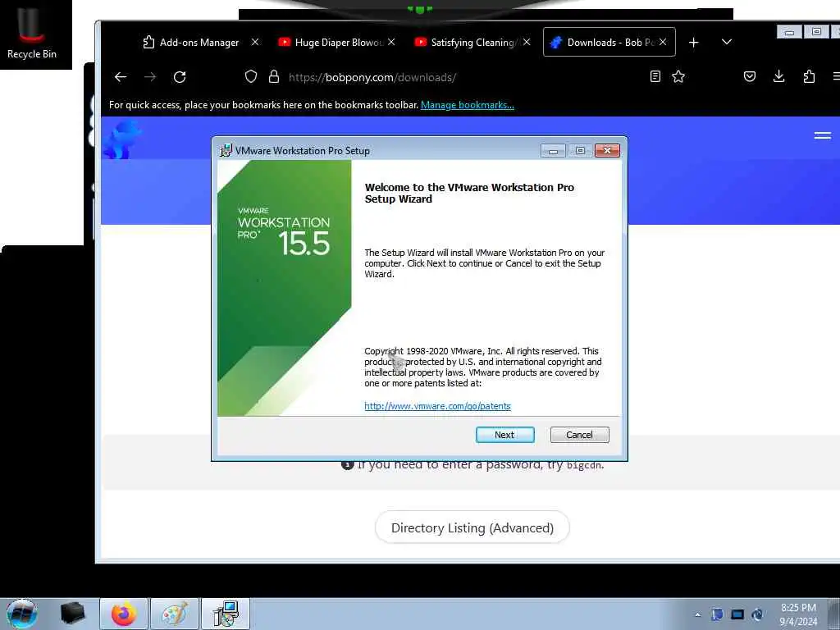The image size is (840, 630).
Task: Open the extensions puzzle icon
Action: click(809, 76)
